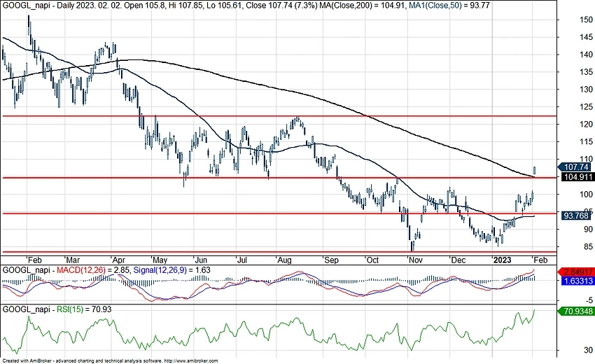Click the -5 level on MACD axis
595x364 pixels.
(x=589, y=300)
